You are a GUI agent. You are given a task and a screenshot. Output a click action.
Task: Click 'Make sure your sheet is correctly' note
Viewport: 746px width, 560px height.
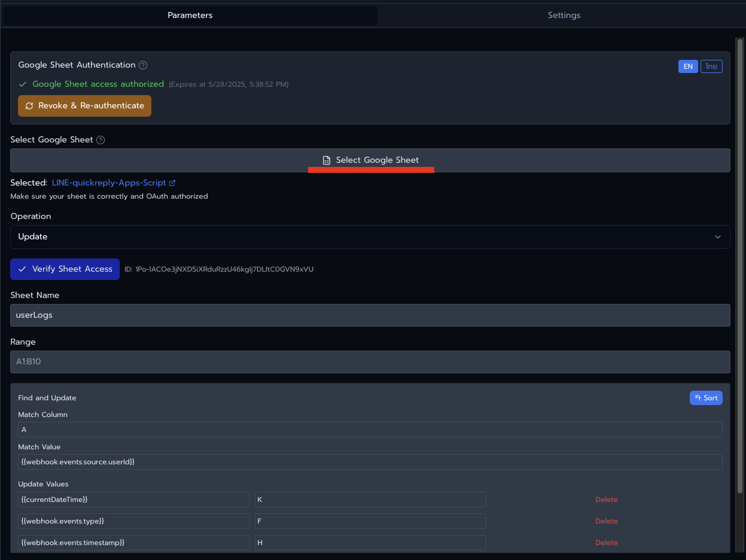click(x=109, y=196)
